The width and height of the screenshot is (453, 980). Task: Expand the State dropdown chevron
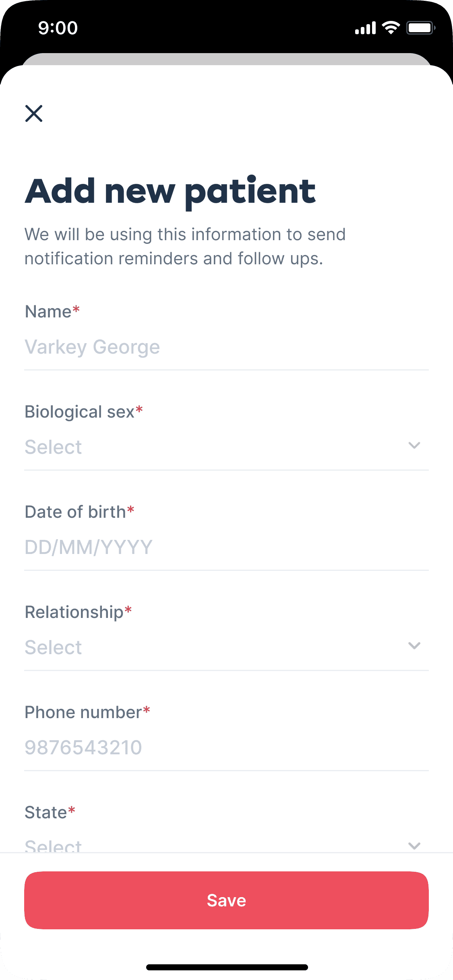(x=414, y=845)
